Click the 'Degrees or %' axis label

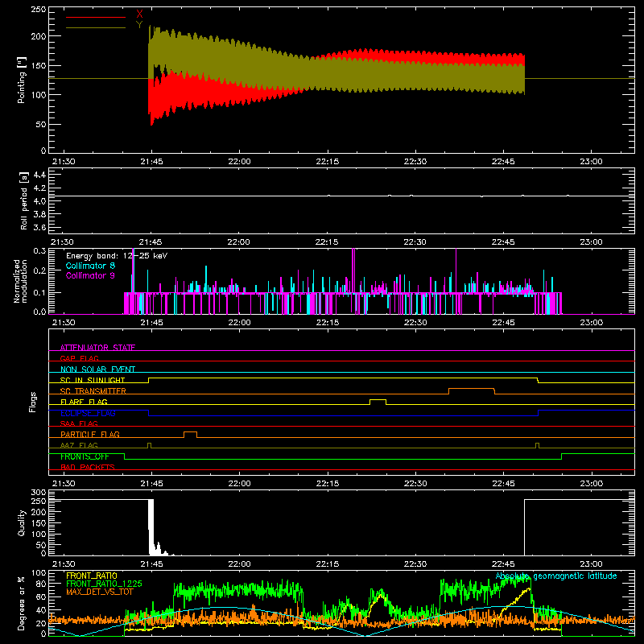(x=22, y=603)
